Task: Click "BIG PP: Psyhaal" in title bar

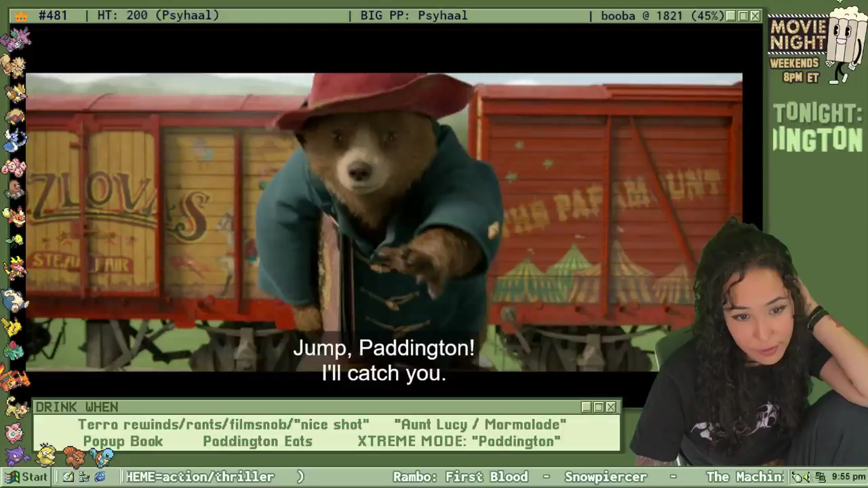Action: click(x=414, y=16)
